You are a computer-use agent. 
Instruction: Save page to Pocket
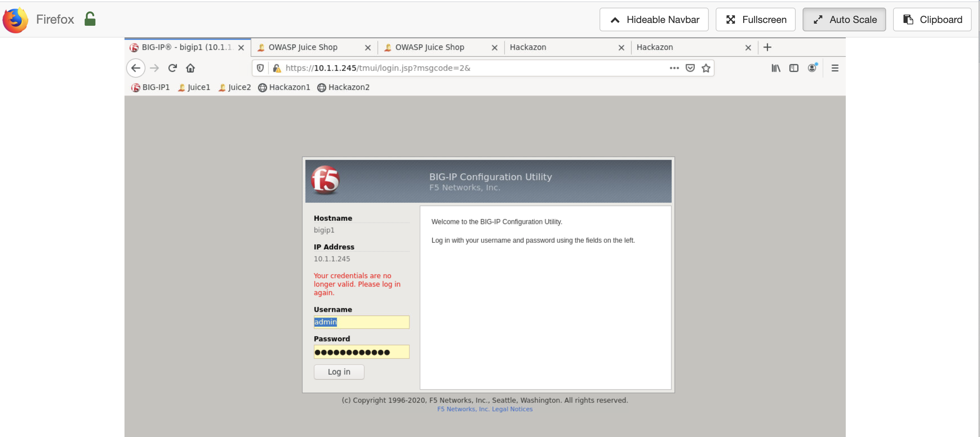pyautogui.click(x=690, y=68)
